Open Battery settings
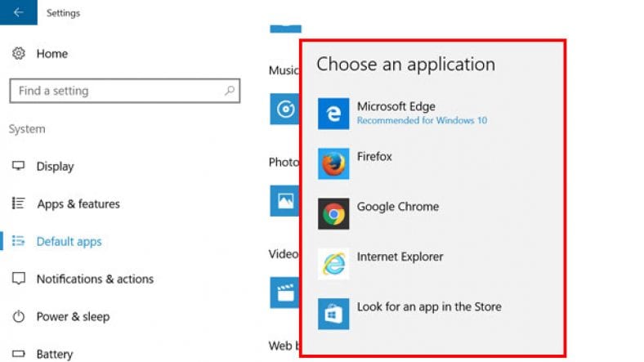Viewport: 644px width, 362px height. 55,354
